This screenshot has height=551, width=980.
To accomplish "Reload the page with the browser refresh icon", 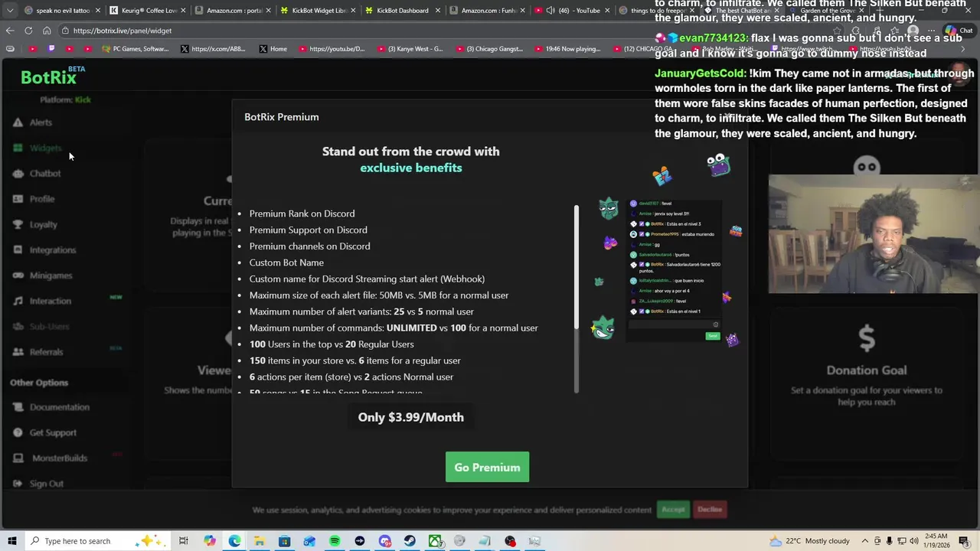I will [x=28, y=31].
